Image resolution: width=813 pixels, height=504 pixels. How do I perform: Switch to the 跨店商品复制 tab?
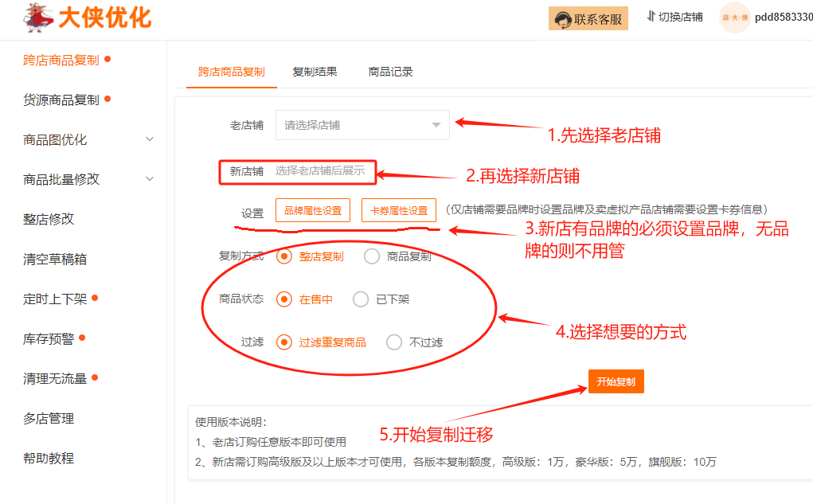pyautogui.click(x=231, y=72)
